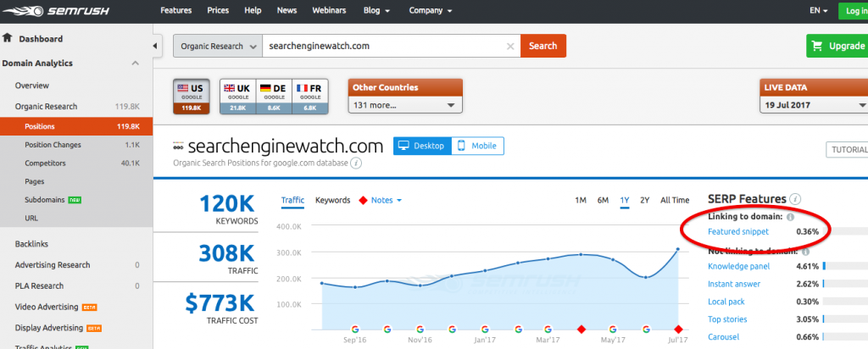The height and width of the screenshot is (349, 868).
Task: Collapse the sidebar with the arrow handle
Action: click(x=156, y=46)
